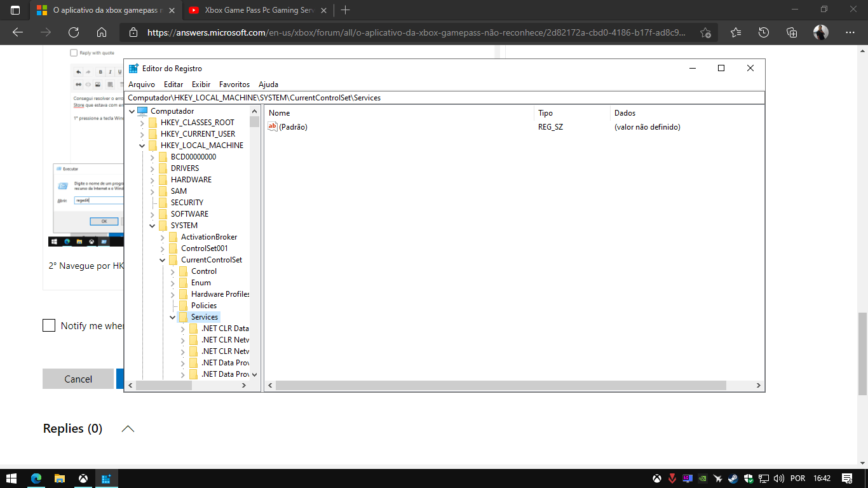Expand the SOFTWARE key
The height and width of the screenshot is (488, 868).
pyautogui.click(x=152, y=214)
